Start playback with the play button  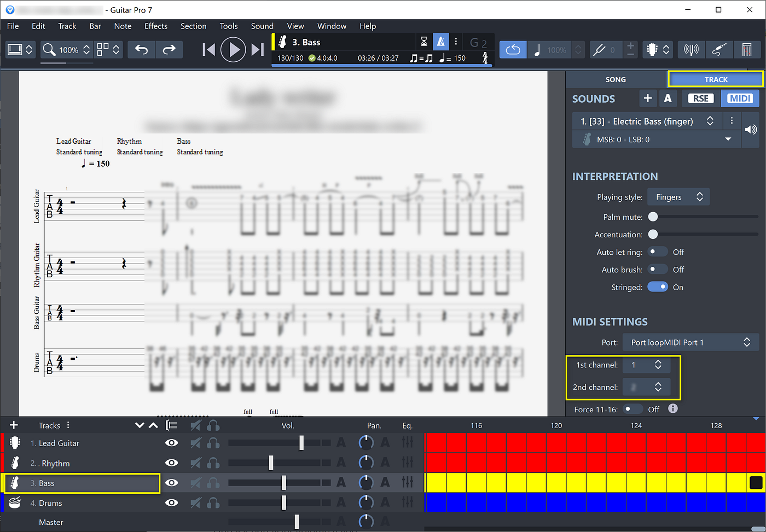(x=234, y=50)
